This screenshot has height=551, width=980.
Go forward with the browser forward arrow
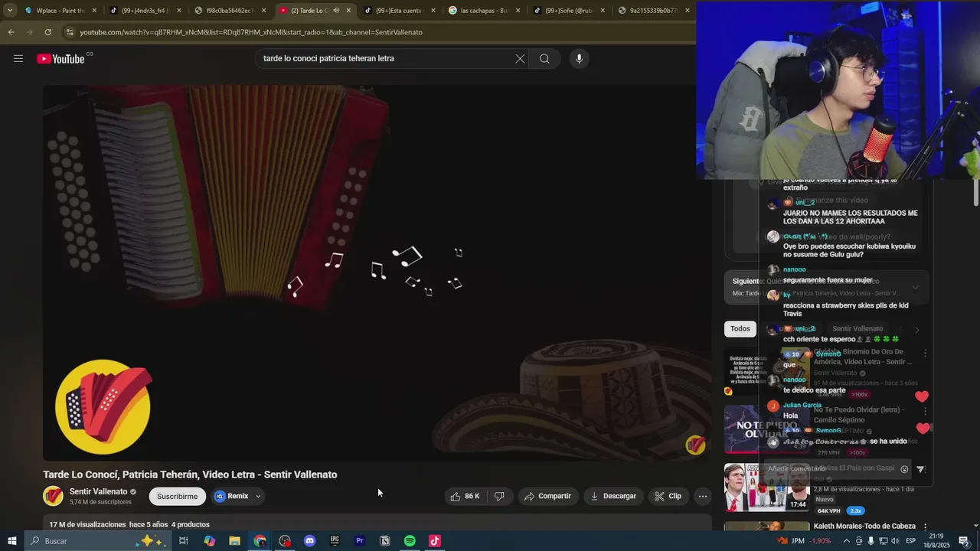click(x=30, y=32)
